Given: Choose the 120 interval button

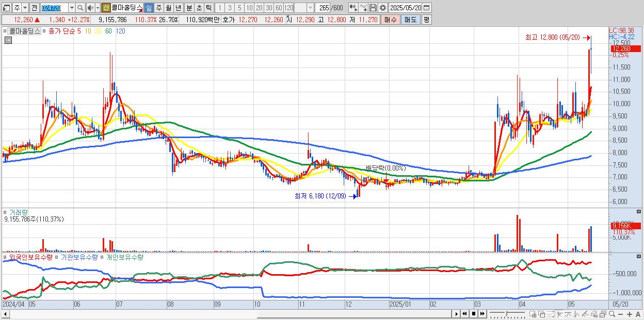Looking at the screenshot, I should pyautogui.click(x=288, y=8).
